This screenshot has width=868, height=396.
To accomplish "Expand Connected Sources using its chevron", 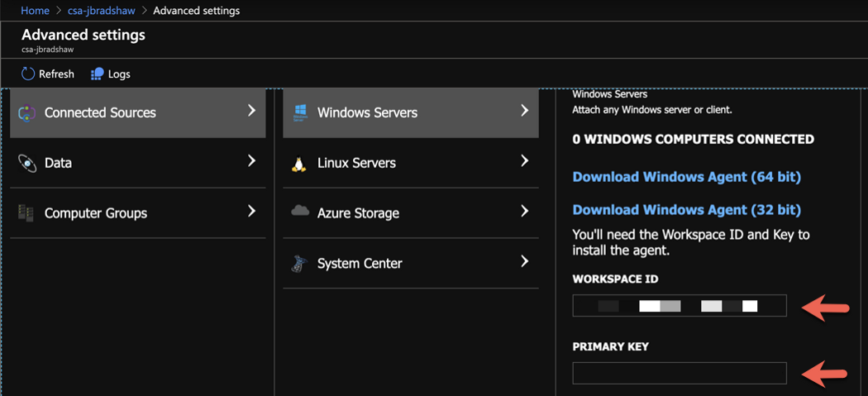I will pyautogui.click(x=251, y=111).
